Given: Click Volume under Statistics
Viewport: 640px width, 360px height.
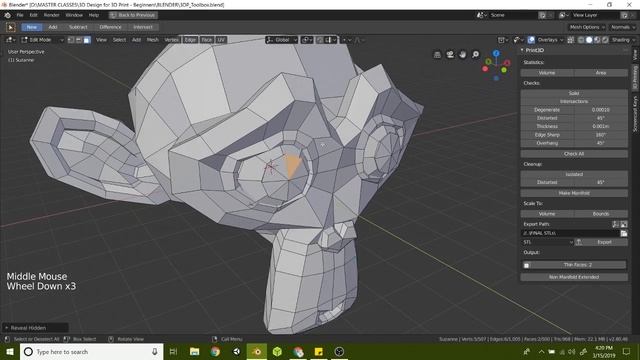Looking at the screenshot, I should point(547,73).
